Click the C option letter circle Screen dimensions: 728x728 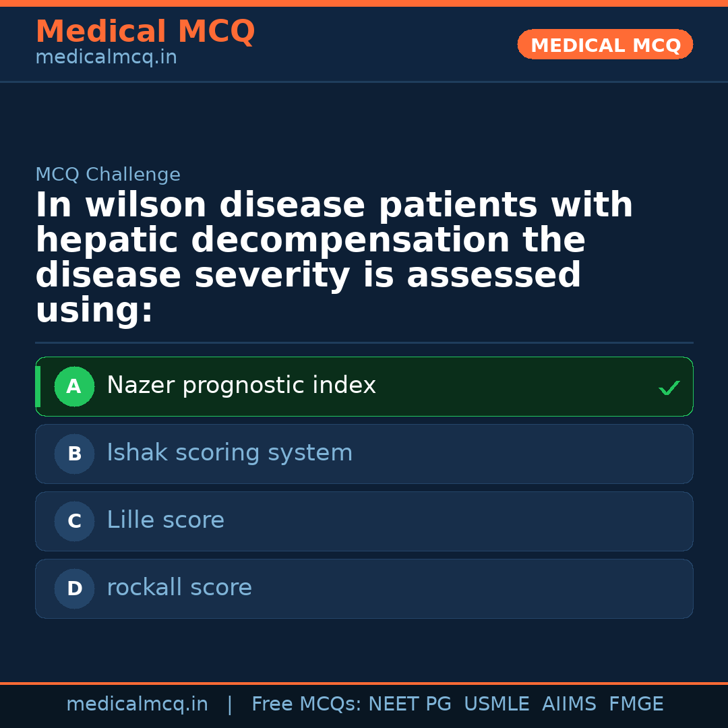click(x=74, y=522)
